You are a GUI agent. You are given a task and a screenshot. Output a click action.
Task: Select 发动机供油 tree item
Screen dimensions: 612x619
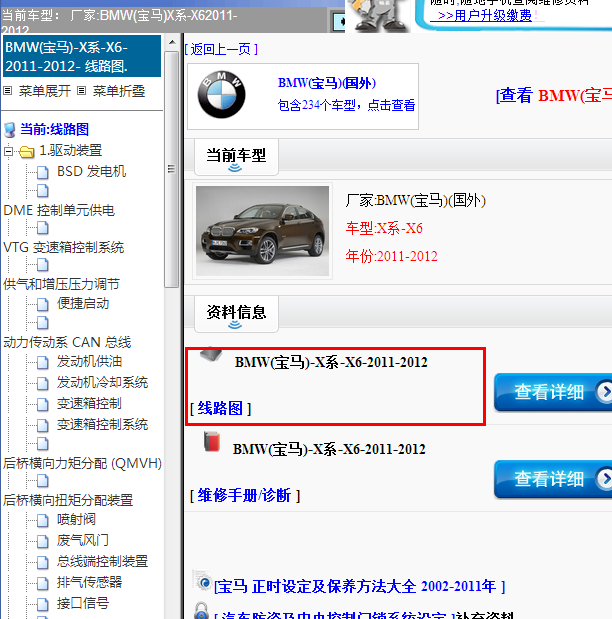click(x=89, y=361)
